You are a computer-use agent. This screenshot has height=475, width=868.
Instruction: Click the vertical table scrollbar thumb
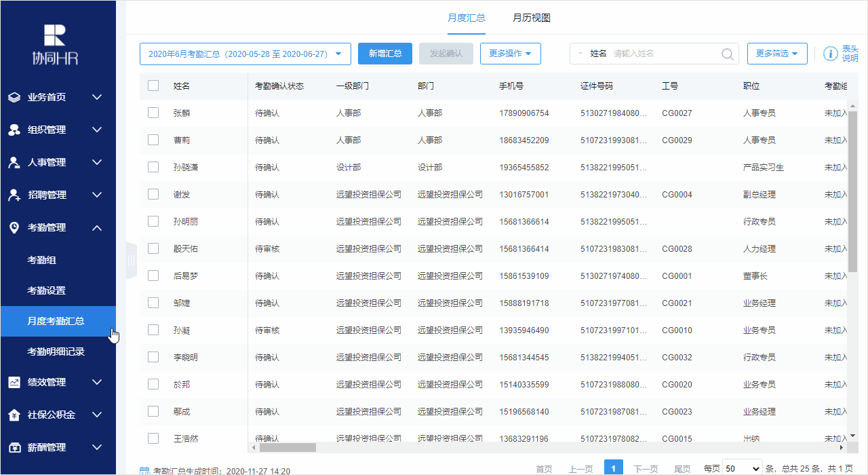coord(852,191)
